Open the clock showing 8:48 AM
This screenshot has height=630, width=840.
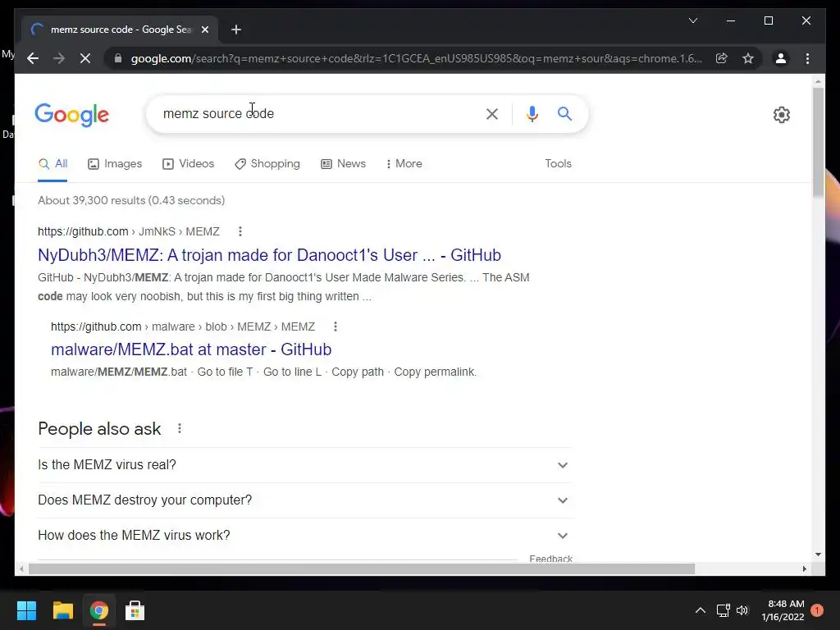point(783,610)
